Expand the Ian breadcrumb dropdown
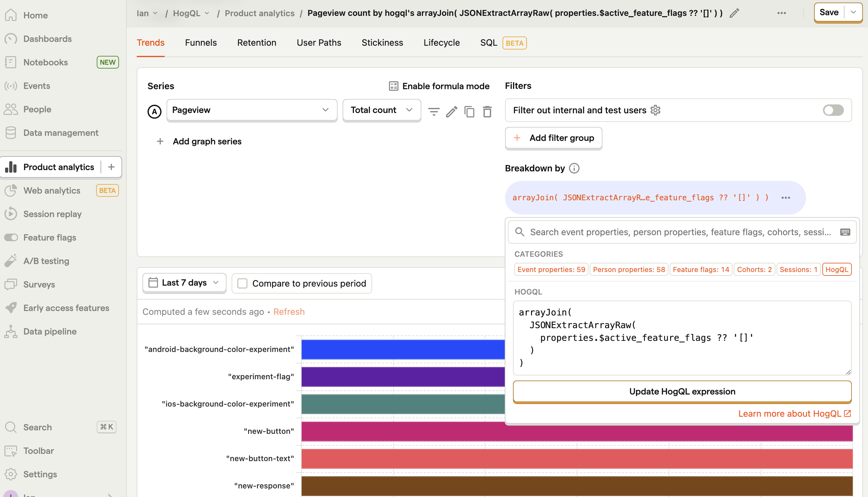868x497 pixels. pos(147,13)
